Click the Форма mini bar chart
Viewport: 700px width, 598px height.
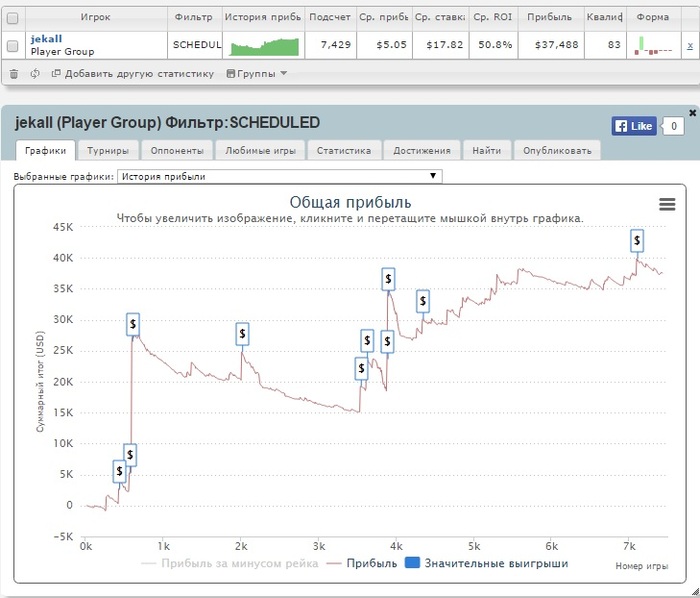(653, 46)
